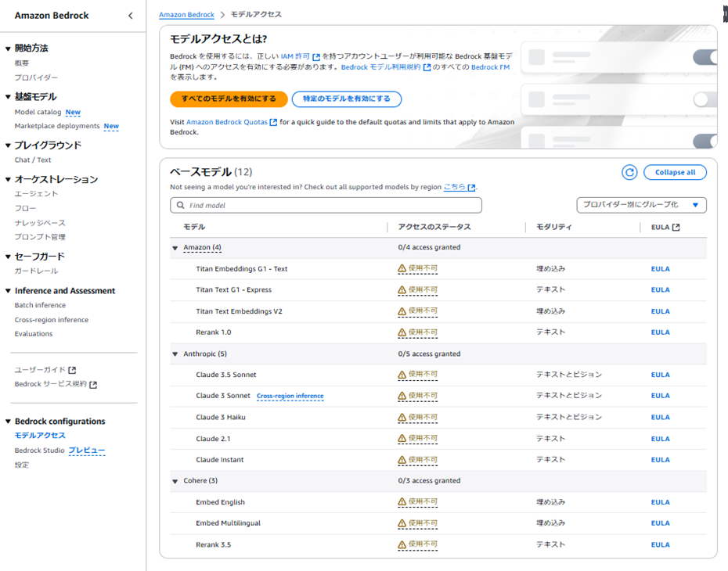Screen dimensions: 728x571
Task: Collapse the Anthropic (5) model group
Action: point(175,354)
